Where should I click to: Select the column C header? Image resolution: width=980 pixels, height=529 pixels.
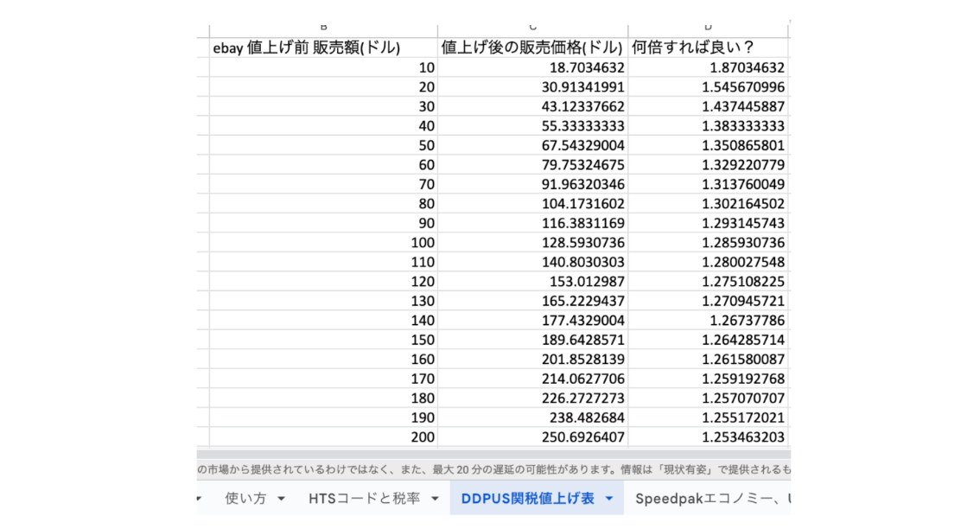[532, 29]
